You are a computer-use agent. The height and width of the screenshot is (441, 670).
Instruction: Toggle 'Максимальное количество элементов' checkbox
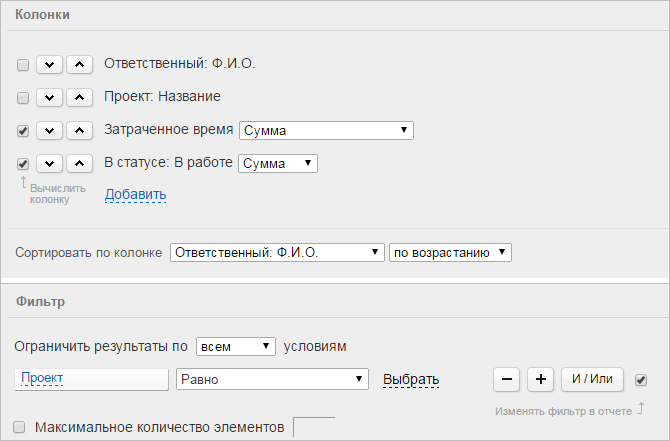point(19,427)
